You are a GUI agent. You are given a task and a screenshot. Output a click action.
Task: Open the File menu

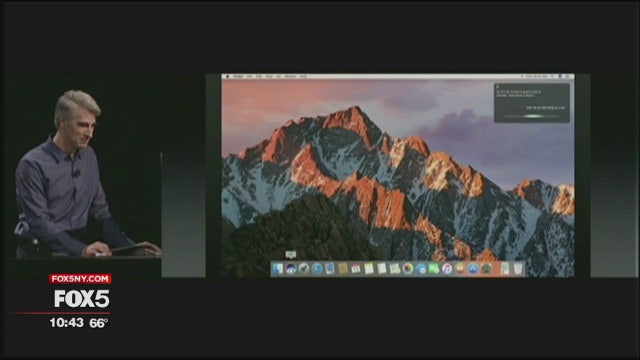[x=249, y=76]
